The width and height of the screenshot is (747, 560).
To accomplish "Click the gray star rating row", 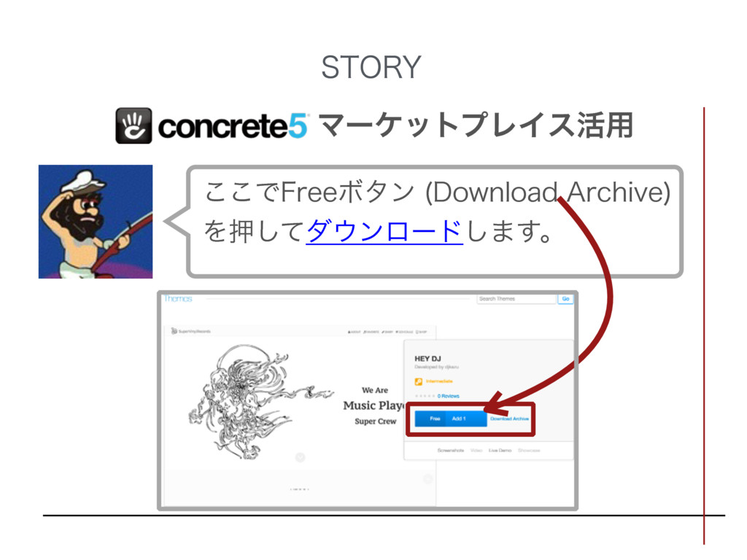I will (425, 396).
